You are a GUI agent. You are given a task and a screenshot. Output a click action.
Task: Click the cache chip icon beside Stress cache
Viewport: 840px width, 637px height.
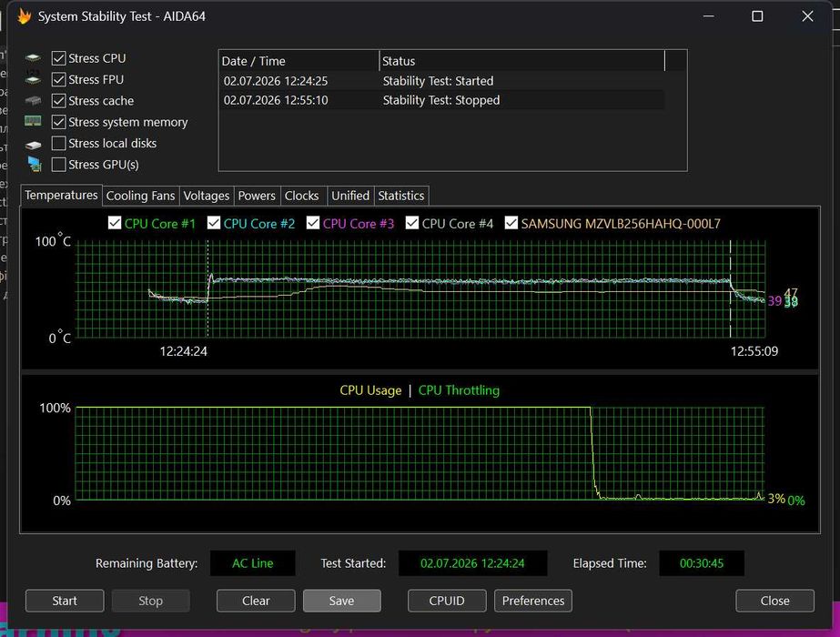tap(33, 101)
